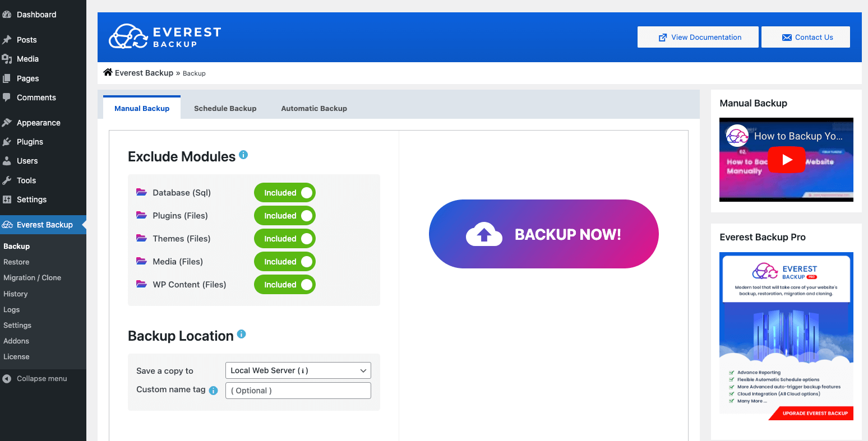Switch the WP Content (Files) toggle
868x441 pixels.
point(284,284)
